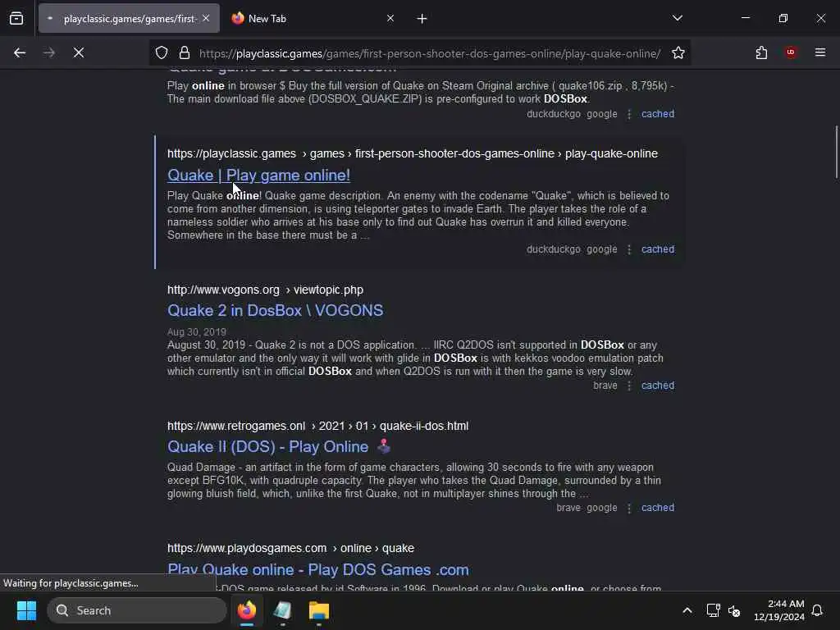Open cached link for retrogames.onl result
The height and width of the screenshot is (630, 840).
(x=658, y=507)
